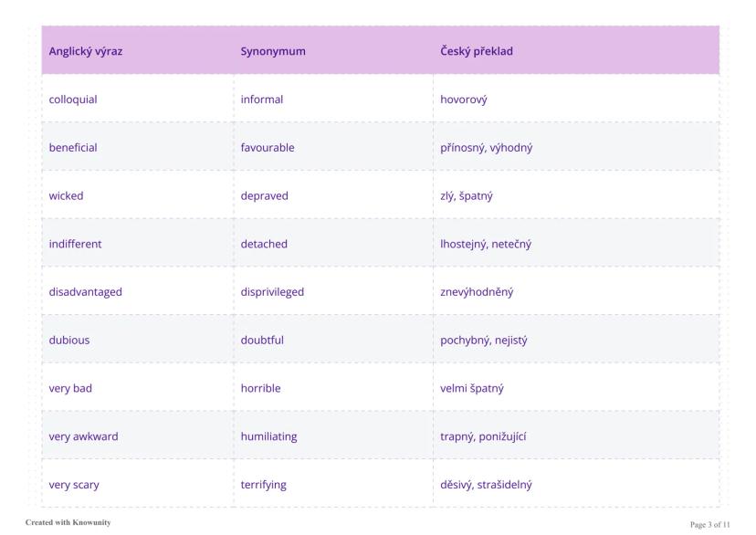
Task: Click the word 'beneficial'
Action: point(73,147)
